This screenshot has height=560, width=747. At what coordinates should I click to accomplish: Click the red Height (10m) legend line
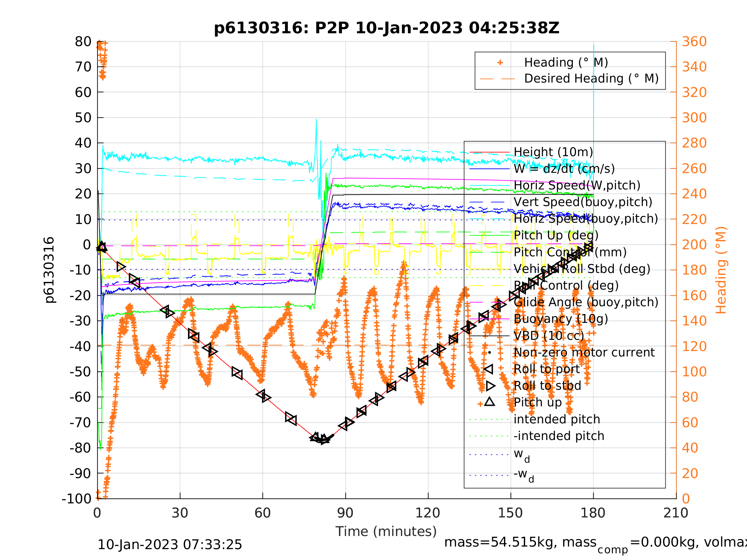point(489,152)
